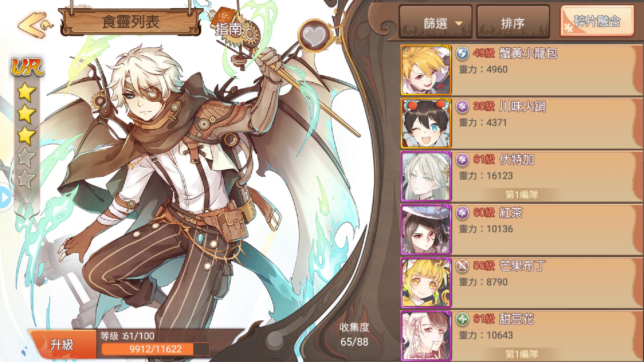
Task: Click the 升級 level up button
Action: pos(62,344)
